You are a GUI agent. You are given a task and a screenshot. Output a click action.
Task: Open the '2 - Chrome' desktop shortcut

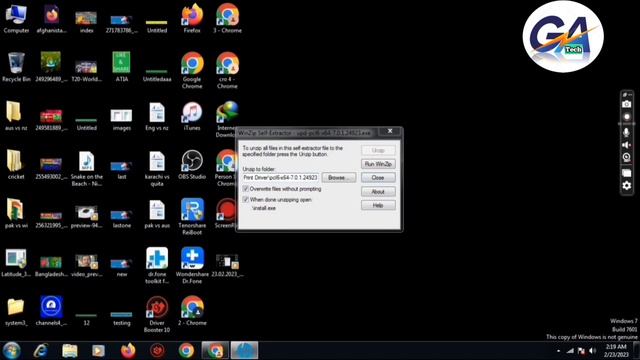192,311
